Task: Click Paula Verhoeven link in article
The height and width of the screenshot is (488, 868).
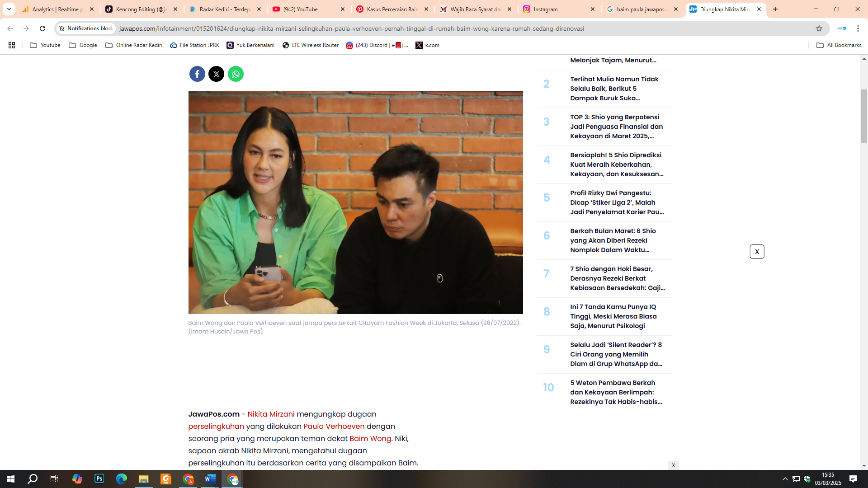Action: [334, 427]
